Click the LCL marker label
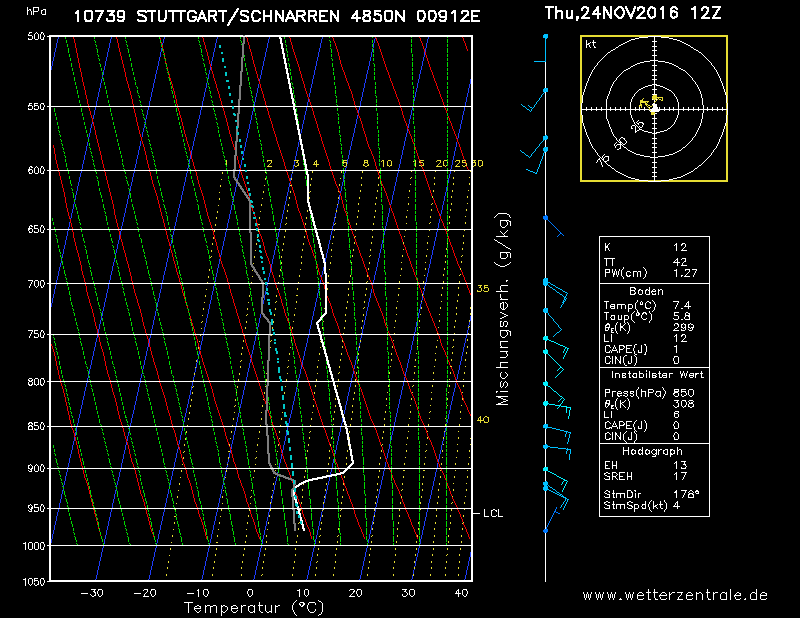This screenshot has height=618, width=800. click(x=493, y=513)
